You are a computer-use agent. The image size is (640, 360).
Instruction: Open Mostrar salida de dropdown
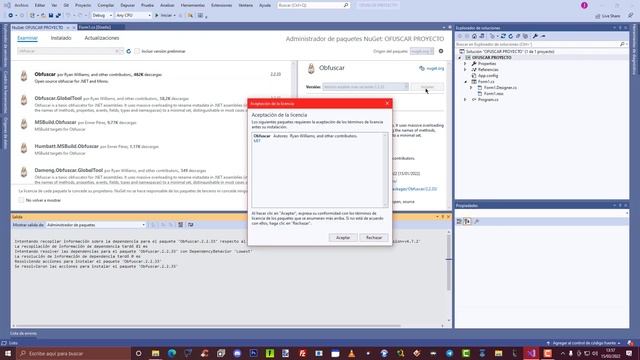[96, 225]
